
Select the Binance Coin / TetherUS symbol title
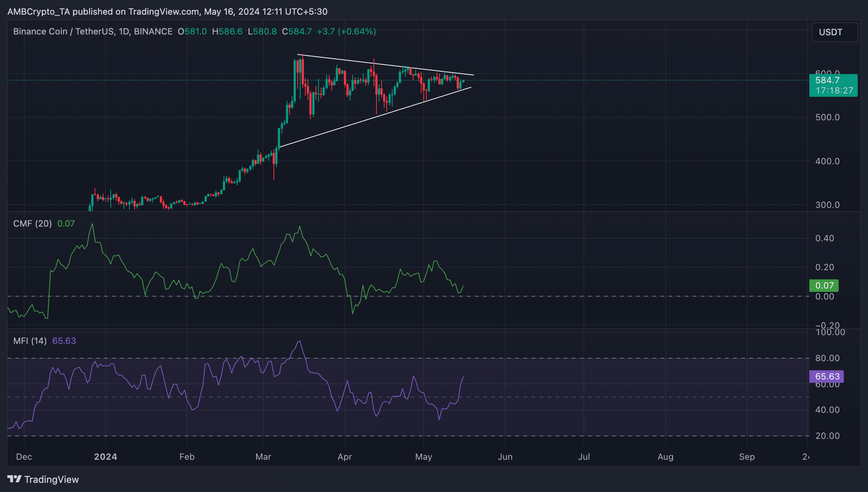click(x=93, y=32)
